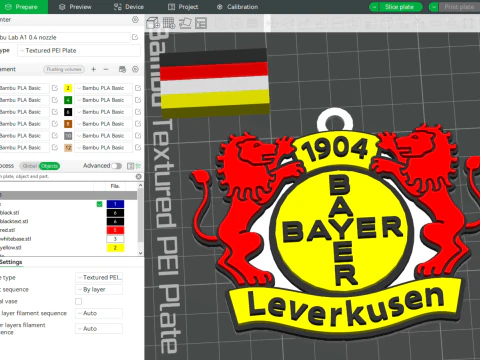480x360 pixels.
Task: Click green filament swatch 4
Action: 68,100
